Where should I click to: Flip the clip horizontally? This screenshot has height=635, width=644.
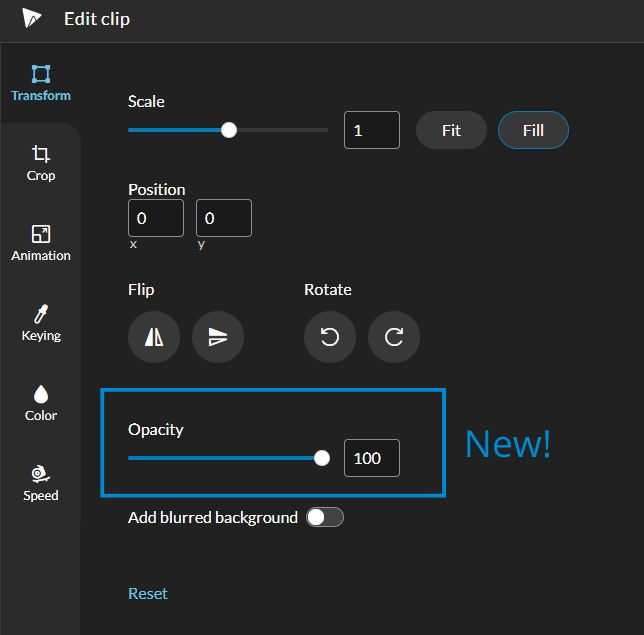154,338
